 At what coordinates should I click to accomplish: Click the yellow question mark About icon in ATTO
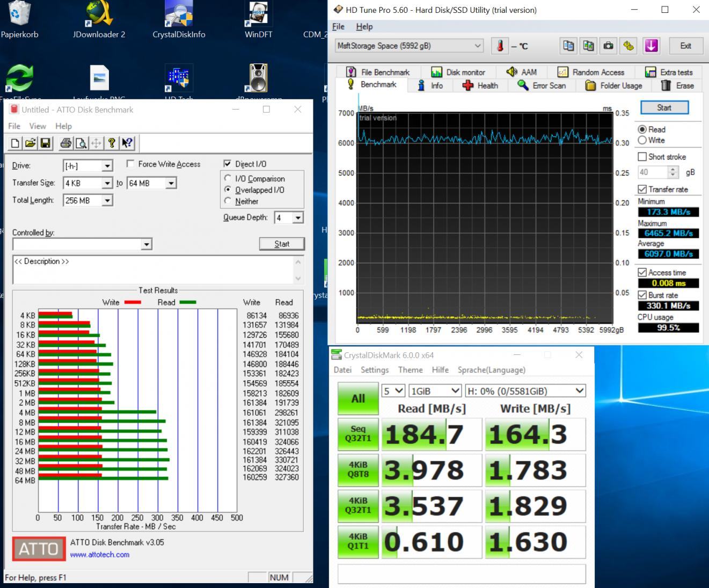pos(111,143)
